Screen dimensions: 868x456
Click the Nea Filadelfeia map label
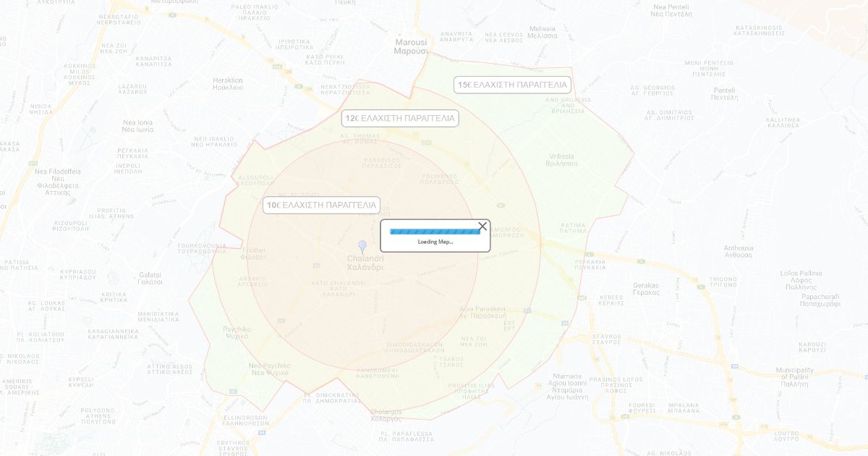coord(58,182)
